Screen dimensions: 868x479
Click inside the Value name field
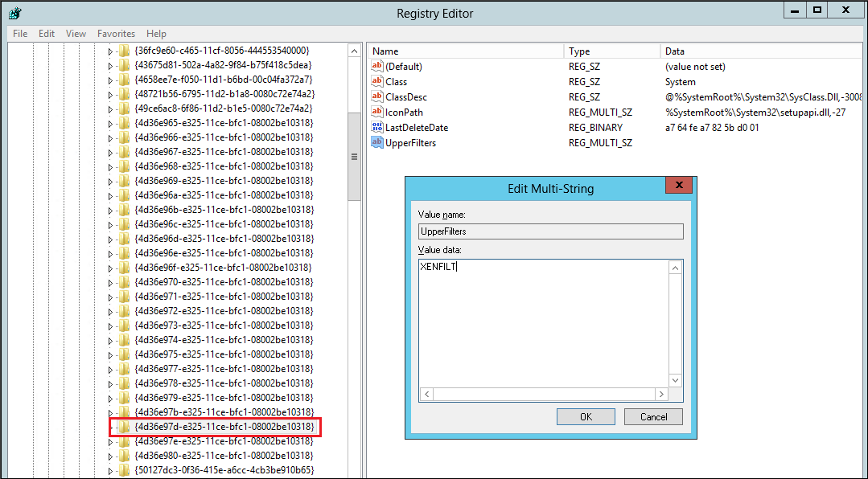pyautogui.click(x=549, y=231)
